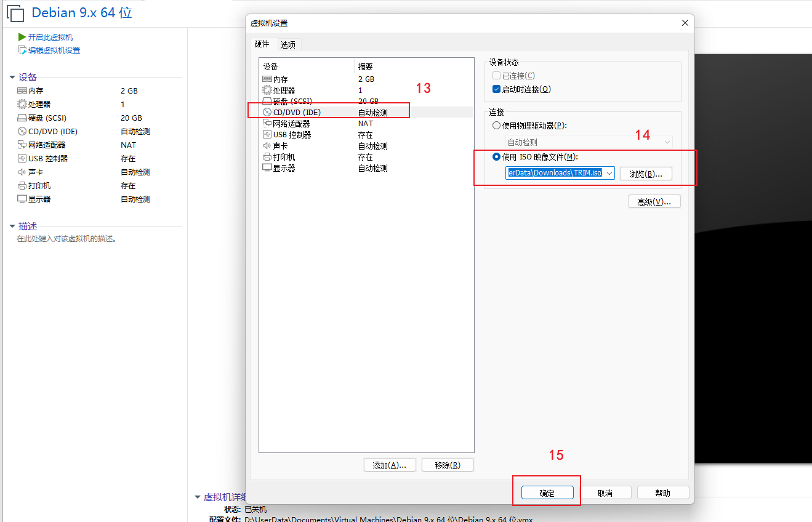812x522 pixels.
Task: Select the 网络适配器 icon in the dialog device list
Action: 267,124
